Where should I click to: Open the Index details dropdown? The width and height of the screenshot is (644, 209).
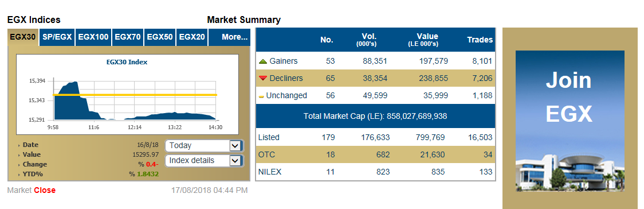204,161
